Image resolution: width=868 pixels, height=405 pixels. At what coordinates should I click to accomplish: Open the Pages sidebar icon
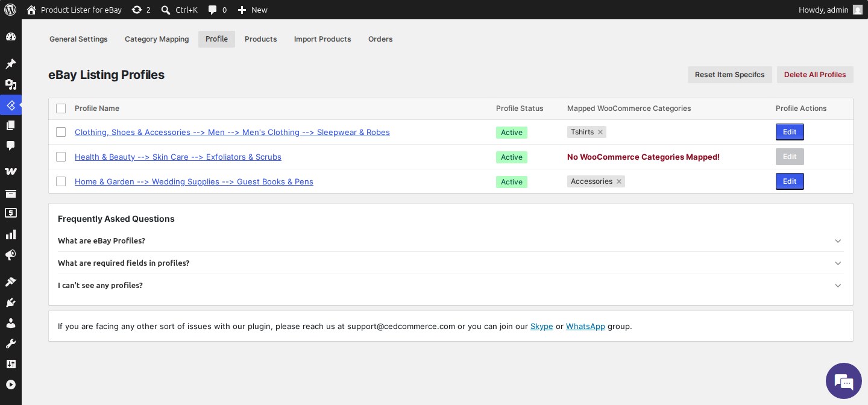[x=10, y=125]
